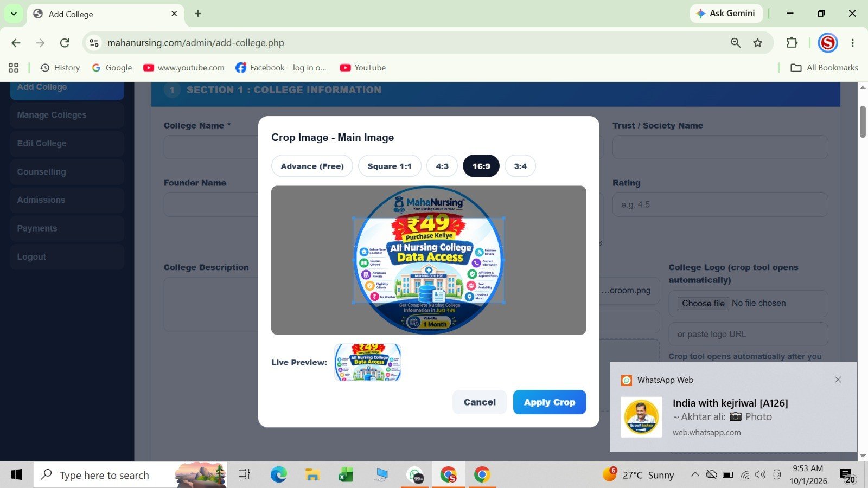Click the Rating input field
Screen dimensions: 868x488
pos(720,204)
